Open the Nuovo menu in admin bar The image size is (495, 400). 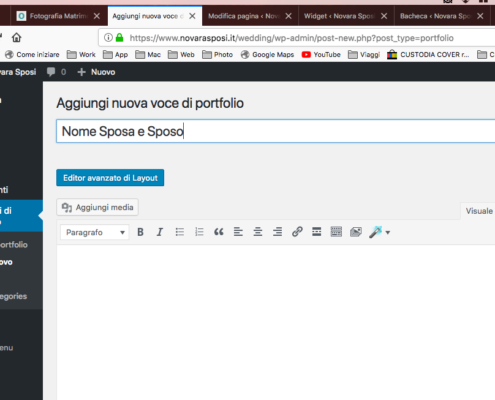[x=96, y=72]
